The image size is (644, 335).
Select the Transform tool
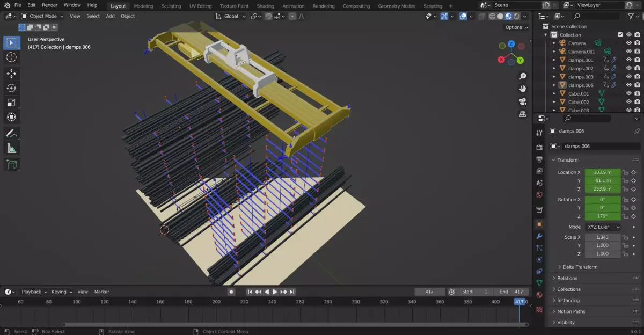click(11, 117)
